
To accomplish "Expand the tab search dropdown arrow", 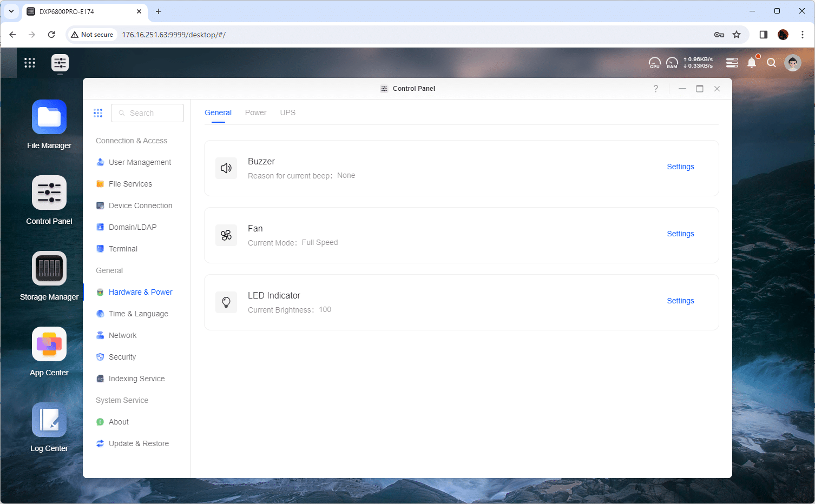I will pyautogui.click(x=11, y=11).
